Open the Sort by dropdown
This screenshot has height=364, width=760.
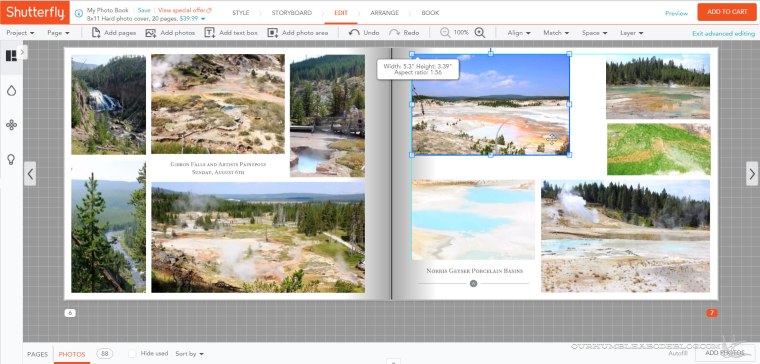pyautogui.click(x=190, y=354)
